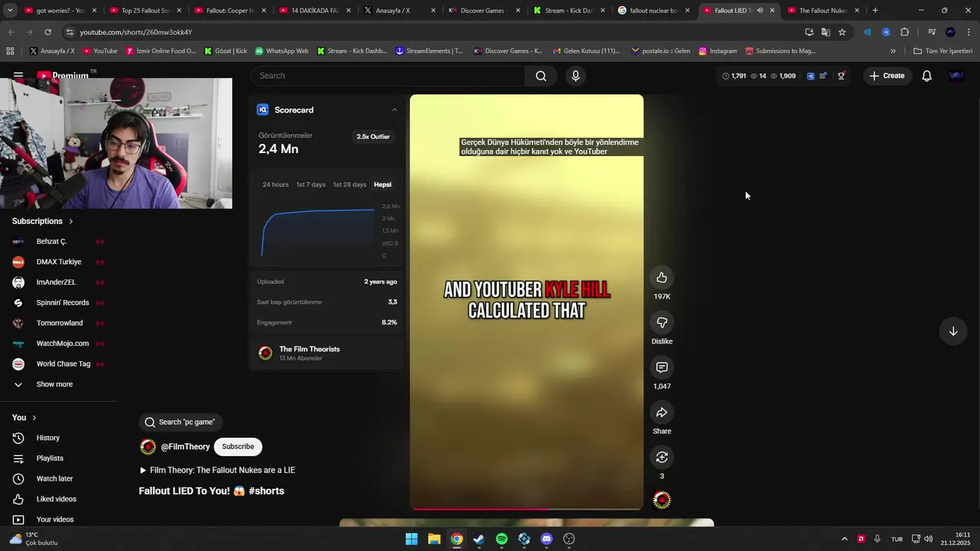Mute the Fallout LIED tab audio
Screen dimensions: 980x551
click(x=759, y=11)
